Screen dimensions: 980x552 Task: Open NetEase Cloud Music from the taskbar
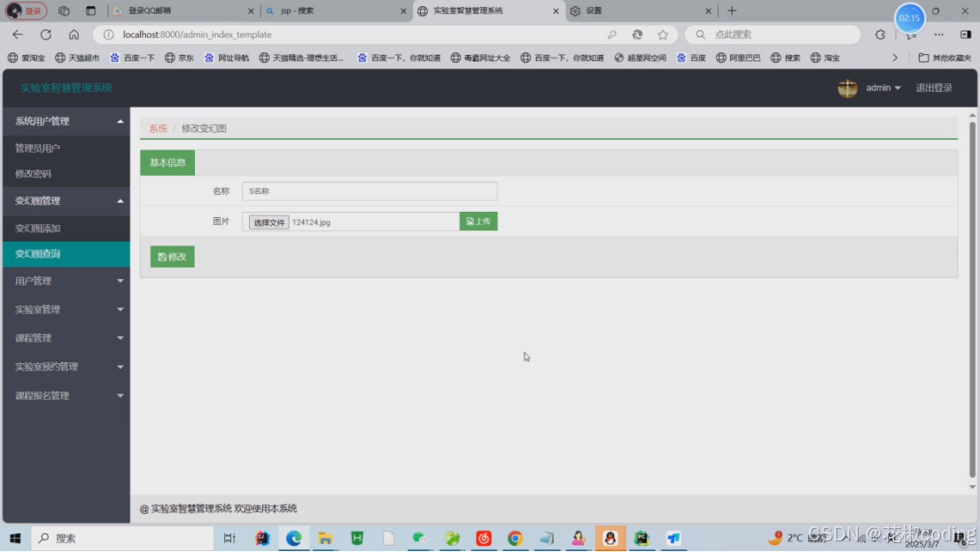point(484,538)
